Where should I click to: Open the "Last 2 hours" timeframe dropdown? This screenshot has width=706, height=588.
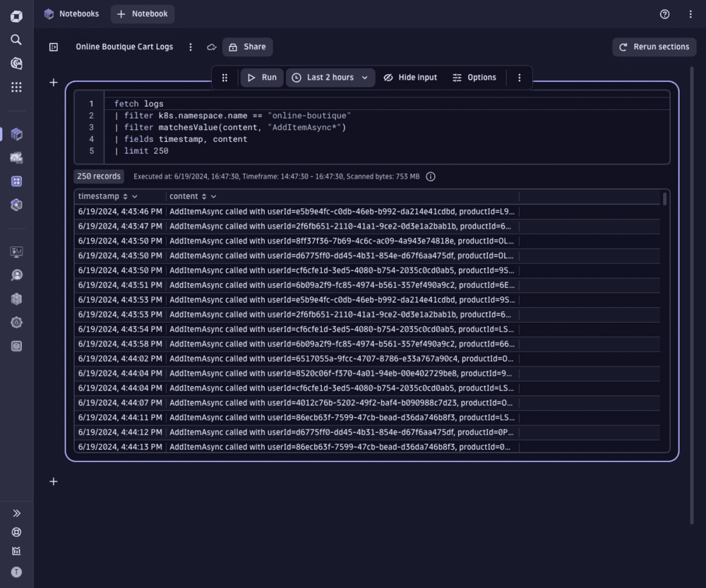tap(330, 78)
